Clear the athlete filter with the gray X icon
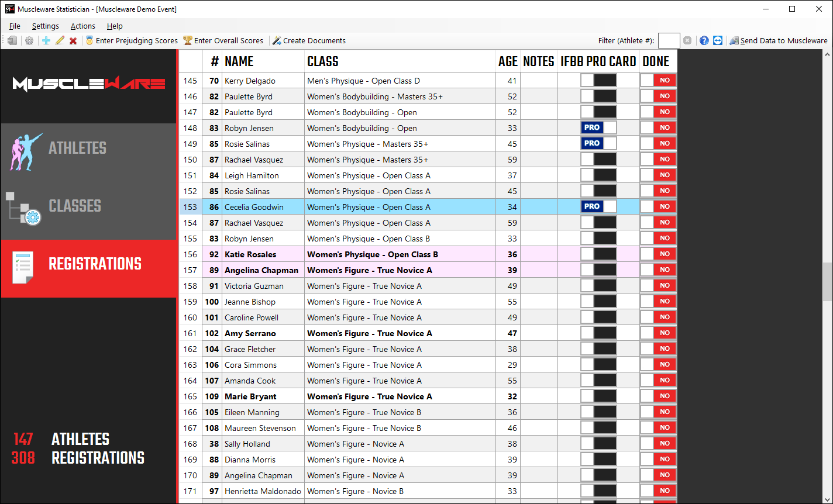 [x=687, y=40]
